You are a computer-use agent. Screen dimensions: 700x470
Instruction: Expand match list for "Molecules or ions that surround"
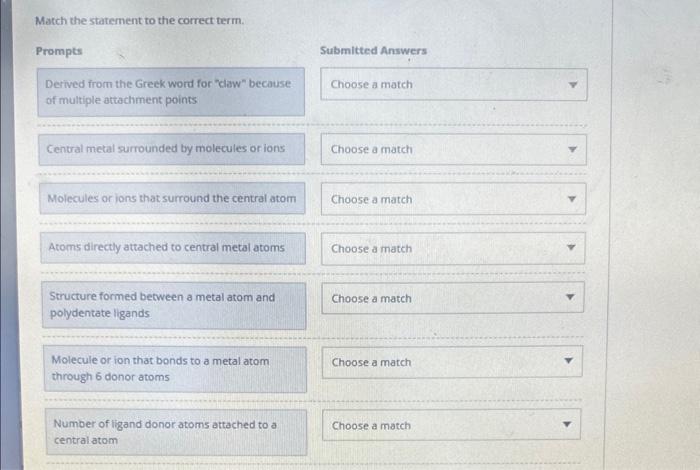click(454, 199)
